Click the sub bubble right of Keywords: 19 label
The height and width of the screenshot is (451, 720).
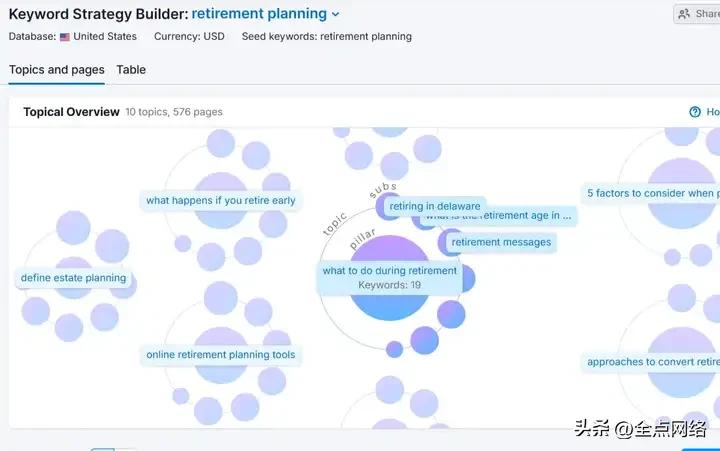468,279
